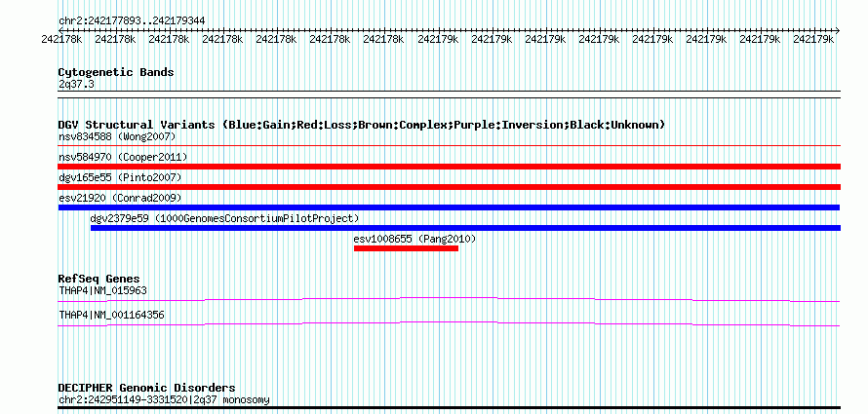Click the 2q37.3 cytogenetic band bar

pos(449,94)
